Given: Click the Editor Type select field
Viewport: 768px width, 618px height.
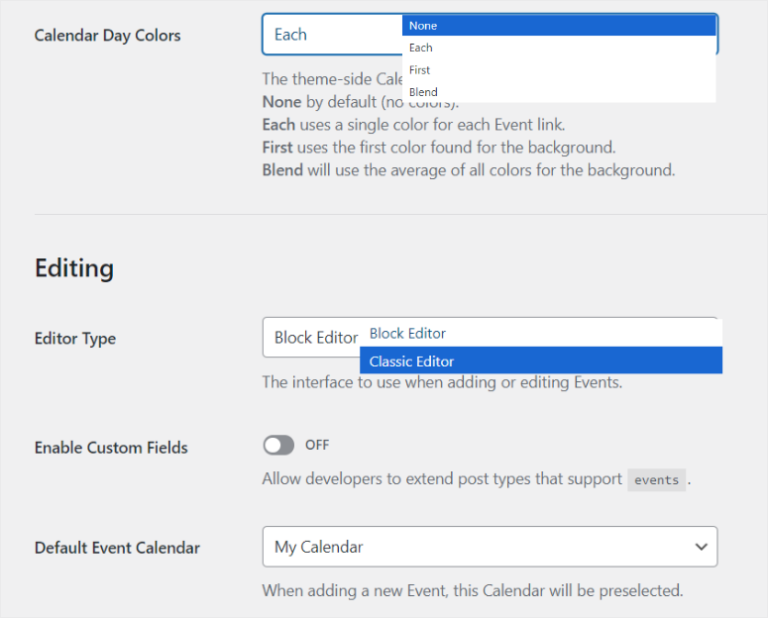Looking at the screenshot, I should click(x=311, y=338).
